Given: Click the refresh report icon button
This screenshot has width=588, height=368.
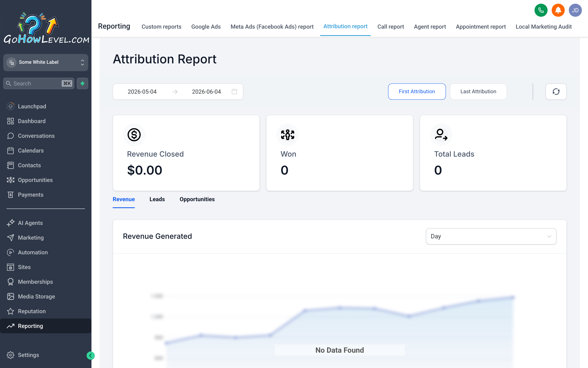Looking at the screenshot, I should coord(556,92).
